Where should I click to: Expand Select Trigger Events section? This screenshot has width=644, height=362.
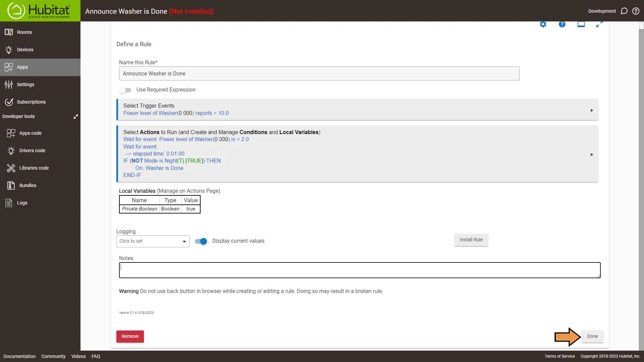coord(591,109)
